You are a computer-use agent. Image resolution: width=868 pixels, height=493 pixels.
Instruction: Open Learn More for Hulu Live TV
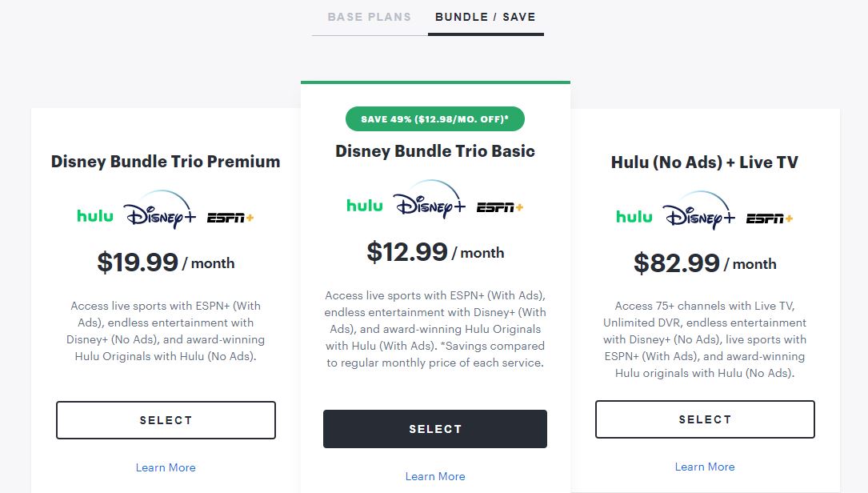705,467
